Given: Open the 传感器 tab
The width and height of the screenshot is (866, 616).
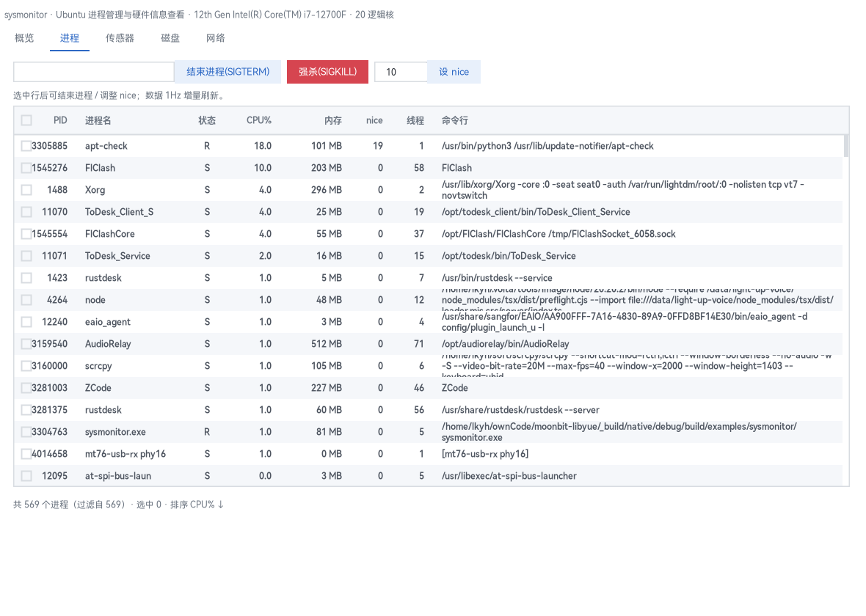Looking at the screenshot, I should [x=120, y=38].
